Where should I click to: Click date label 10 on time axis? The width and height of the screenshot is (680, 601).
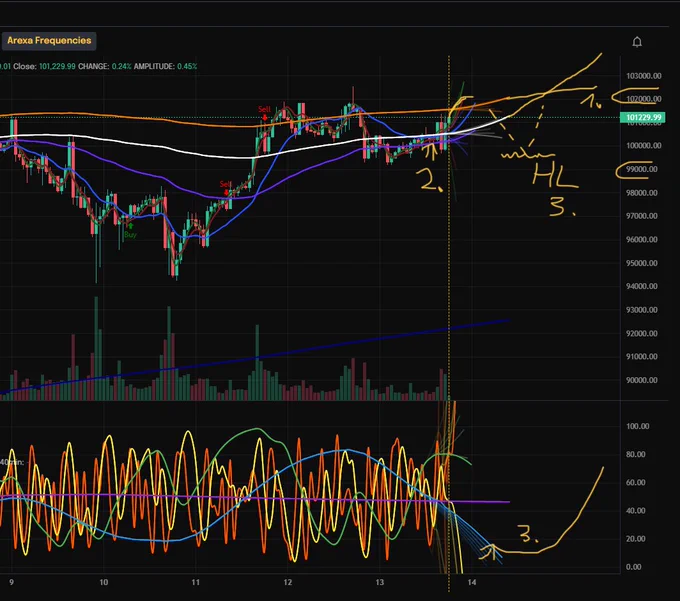[104, 582]
